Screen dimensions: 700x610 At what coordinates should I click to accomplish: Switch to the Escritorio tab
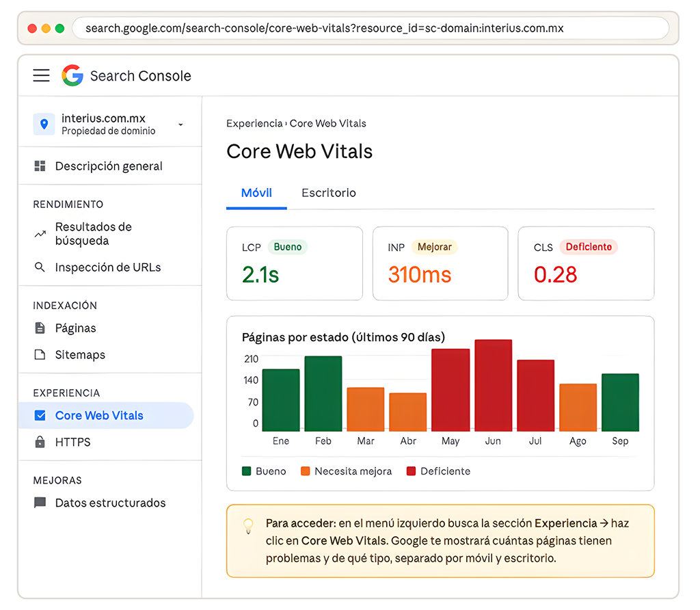point(328,193)
